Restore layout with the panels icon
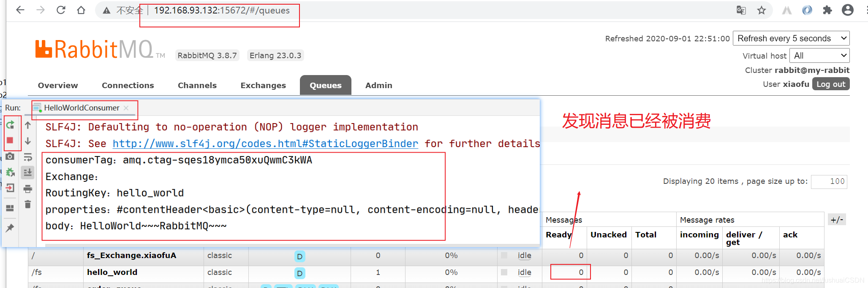Screen dimensions: 868x288 (10, 208)
